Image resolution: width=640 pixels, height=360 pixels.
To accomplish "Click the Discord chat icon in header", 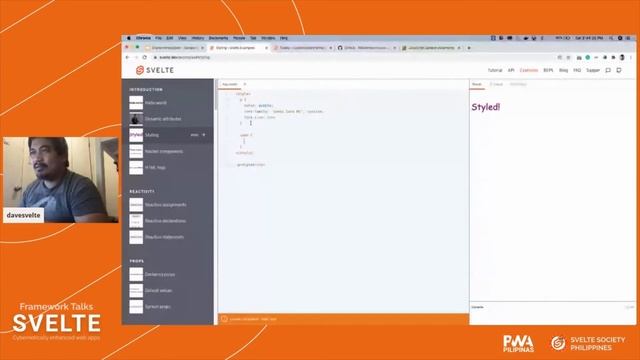I will (608, 70).
